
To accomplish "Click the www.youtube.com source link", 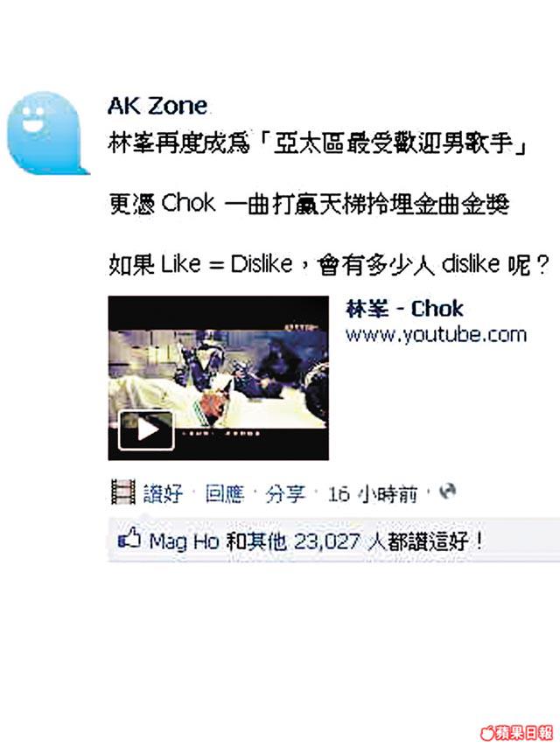I will point(436,335).
